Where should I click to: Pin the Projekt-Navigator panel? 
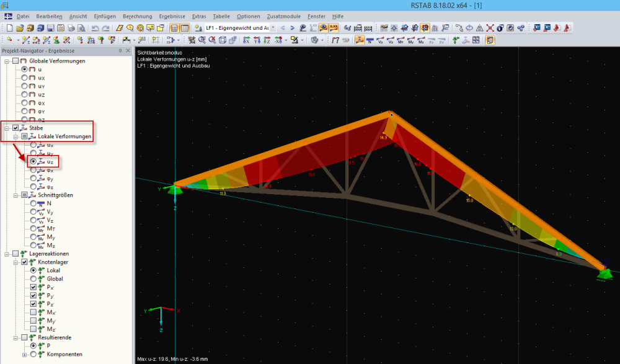pyautogui.click(x=120, y=51)
